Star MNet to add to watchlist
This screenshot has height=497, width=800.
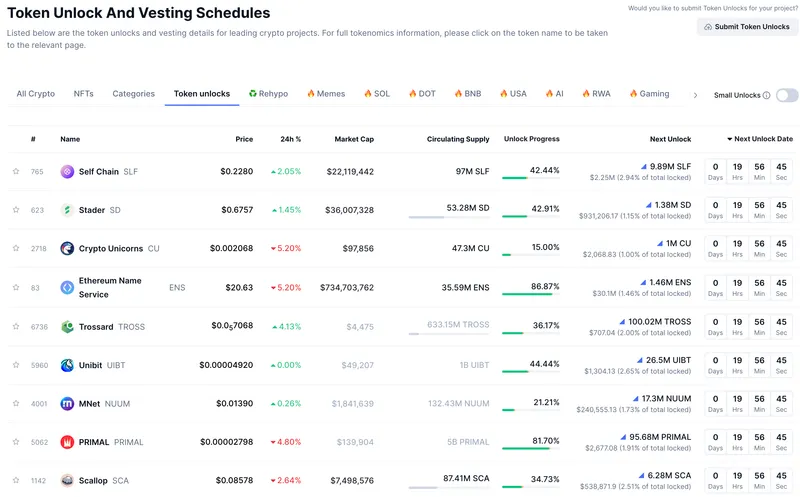click(x=16, y=404)
